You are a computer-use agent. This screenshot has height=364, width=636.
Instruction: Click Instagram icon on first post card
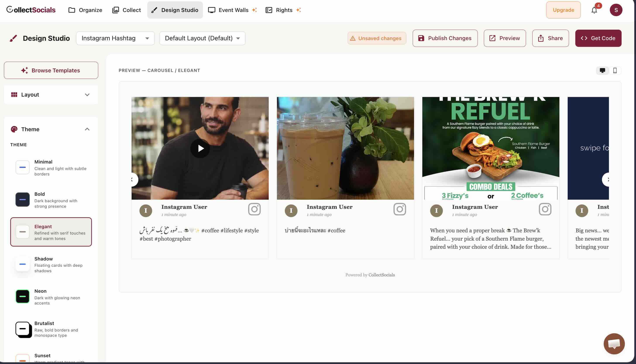coord(254,209)
